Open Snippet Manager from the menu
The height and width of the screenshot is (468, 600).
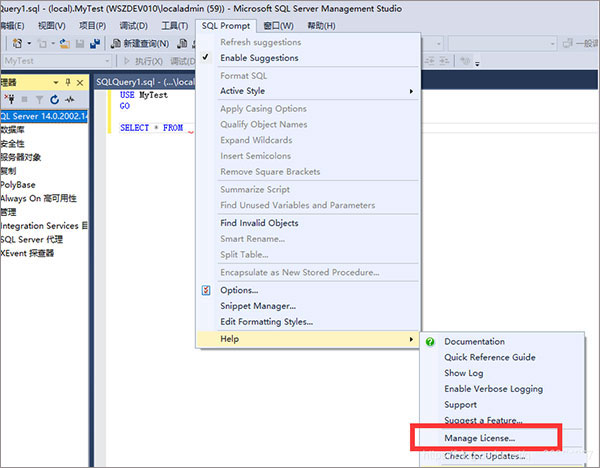[308, 306]
